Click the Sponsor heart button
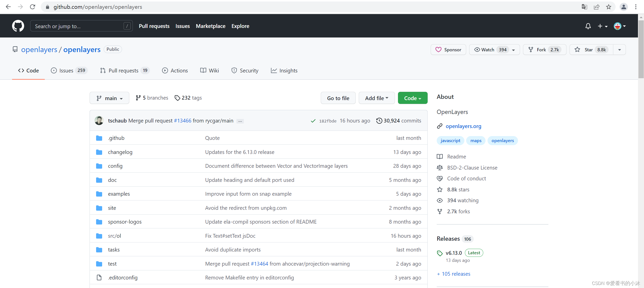Image resolution: width=644 pixels, height=288 pixels. 448,50
